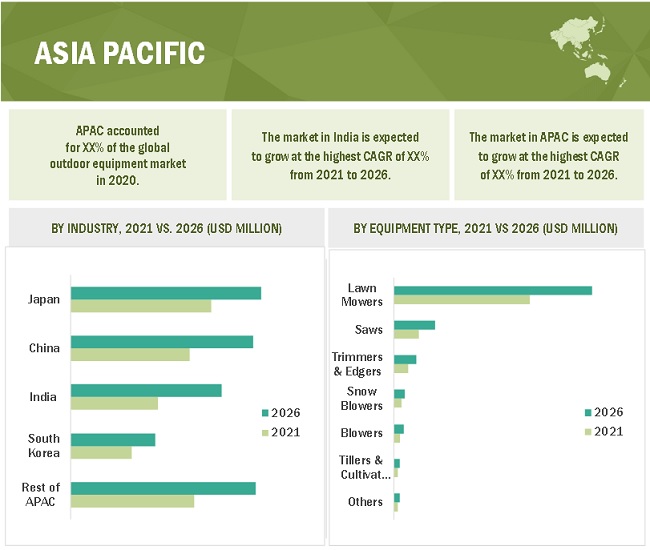Select the Saws 2026 bar
The height and width of the screenshot is (550, 650).
point(414,325)
